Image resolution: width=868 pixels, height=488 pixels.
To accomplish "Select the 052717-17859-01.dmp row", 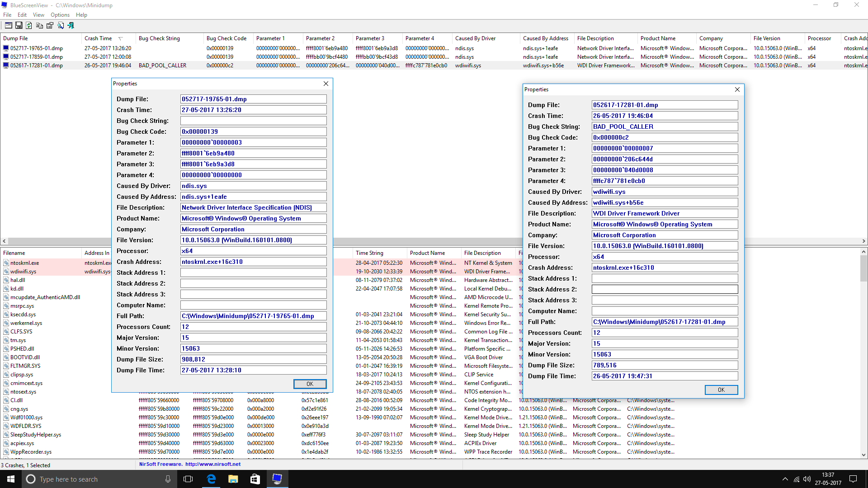I will (36, 57).
